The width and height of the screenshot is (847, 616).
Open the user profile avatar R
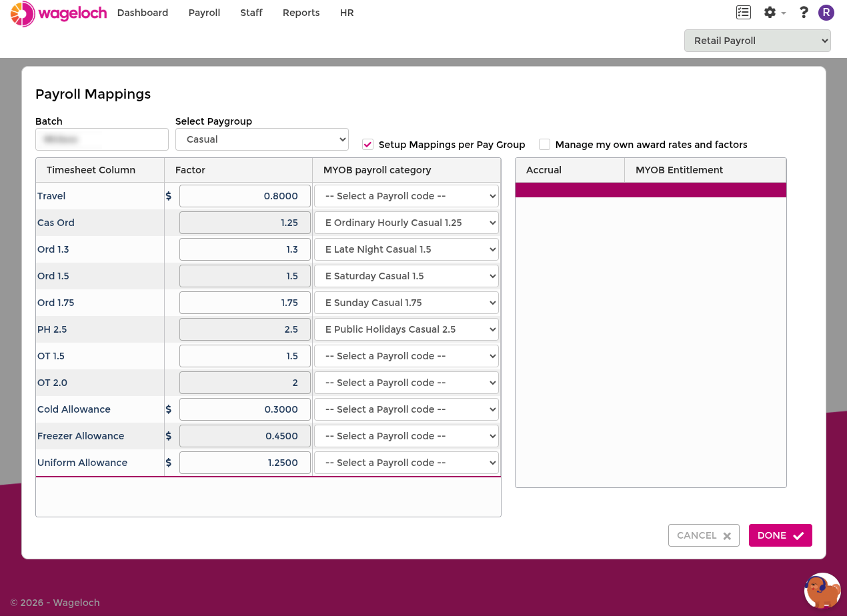coord(826,13)
